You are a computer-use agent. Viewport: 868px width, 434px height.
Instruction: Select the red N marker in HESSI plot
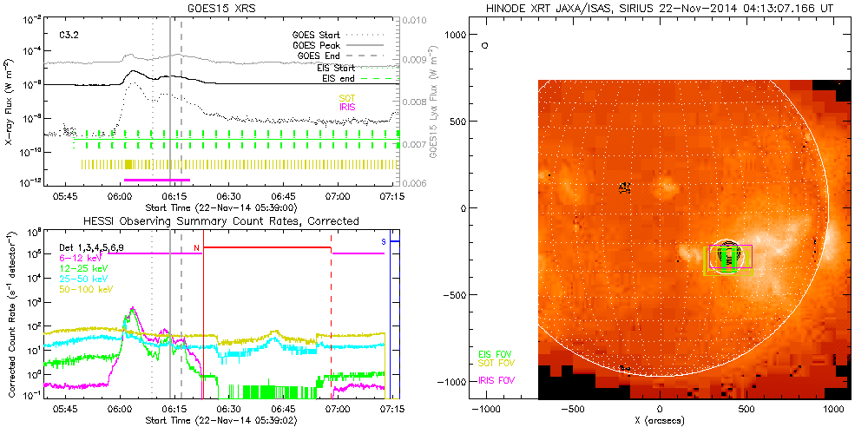(x=197, y=247)
